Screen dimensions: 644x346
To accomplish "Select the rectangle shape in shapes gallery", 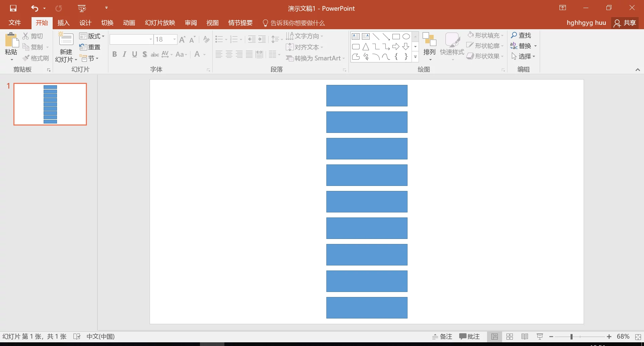I will 396,37.
